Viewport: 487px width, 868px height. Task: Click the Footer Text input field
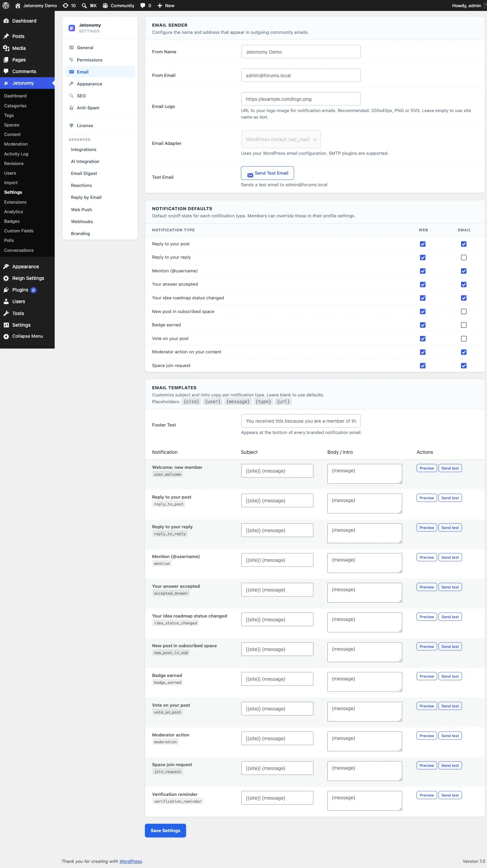pyautogui.click(x=301, y=421)
